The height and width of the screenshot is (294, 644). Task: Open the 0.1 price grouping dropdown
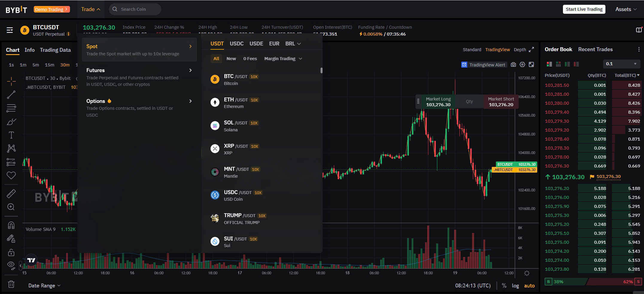coord(622,64)
